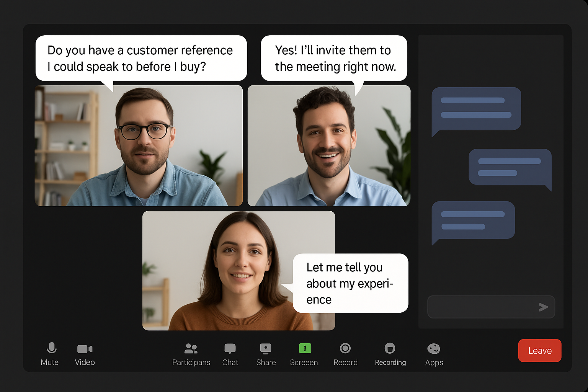This screenshot has height=392, width=588.
Task: Select video tile of man with glasses
Action: click(x=139, y=145)
